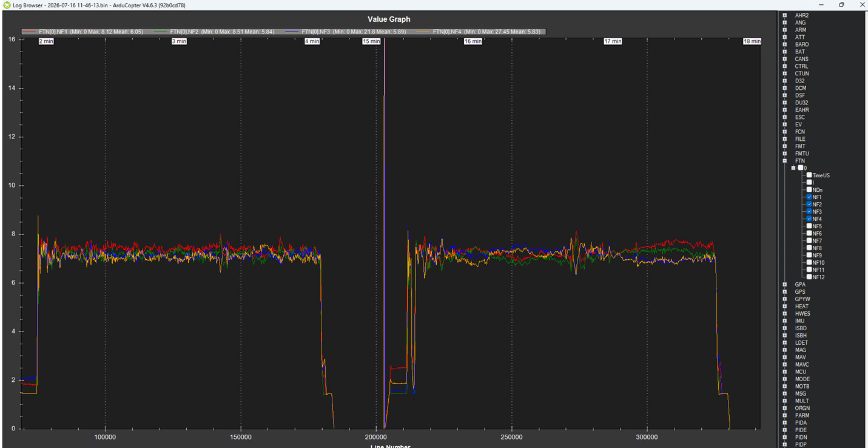Check the NF9 checkbox
Screen dimensions: 868x448
(x=809, y=256)
